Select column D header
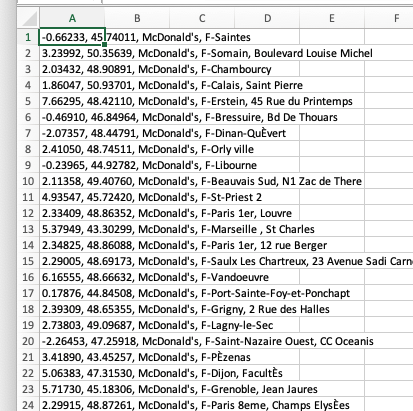The width and height of the screenshot is (413, 411). click(267, 18)
